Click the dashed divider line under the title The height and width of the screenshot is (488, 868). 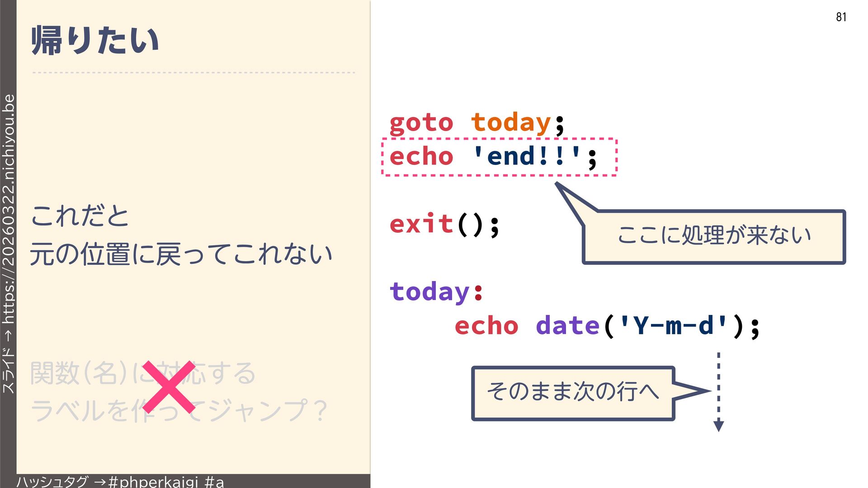(x=193, y=72)
